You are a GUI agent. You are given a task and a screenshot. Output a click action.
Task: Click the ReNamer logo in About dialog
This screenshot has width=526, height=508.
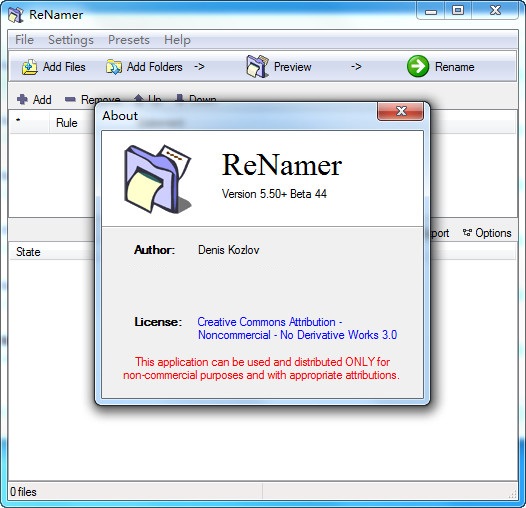coord(158,179)
